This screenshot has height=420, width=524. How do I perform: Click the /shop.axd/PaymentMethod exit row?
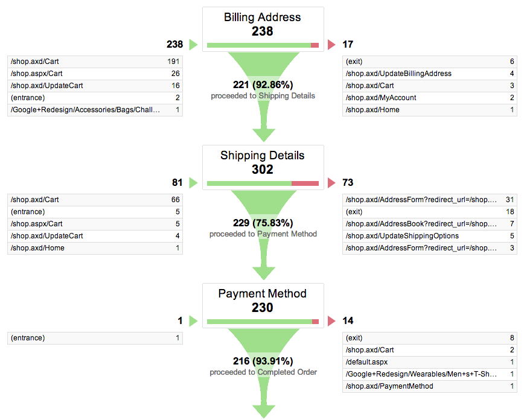[429, 386]
